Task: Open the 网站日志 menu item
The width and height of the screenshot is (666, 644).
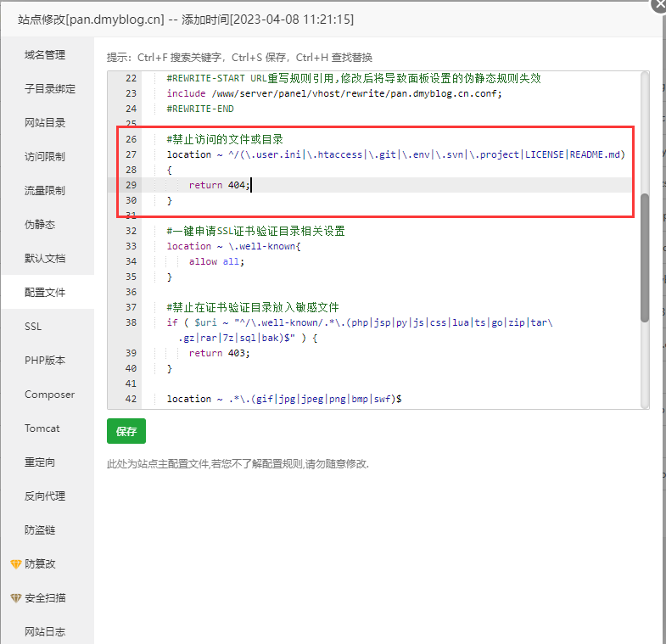Action: 45,632
